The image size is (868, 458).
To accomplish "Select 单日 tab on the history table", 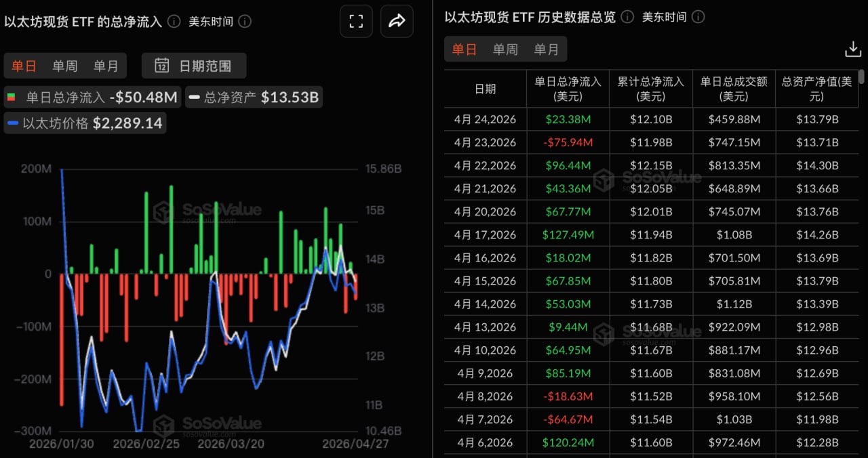I will tap(465, 49).
